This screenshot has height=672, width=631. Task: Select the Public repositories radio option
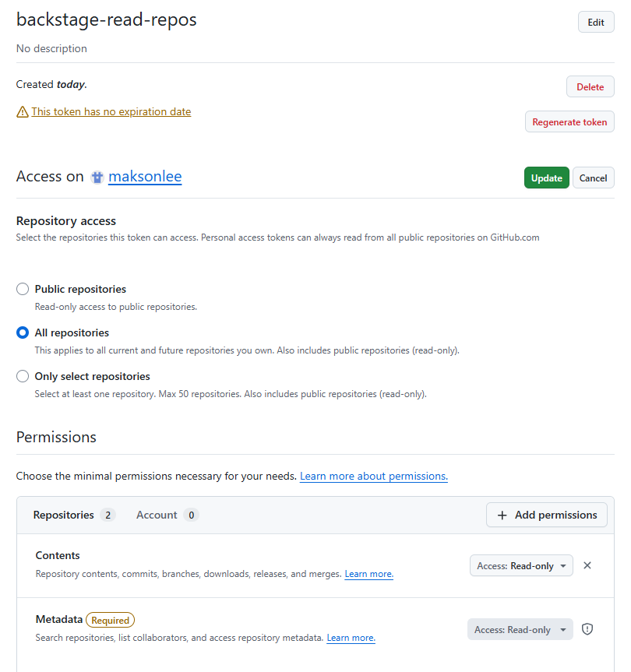pyautogui.click(x=23, y=289)
